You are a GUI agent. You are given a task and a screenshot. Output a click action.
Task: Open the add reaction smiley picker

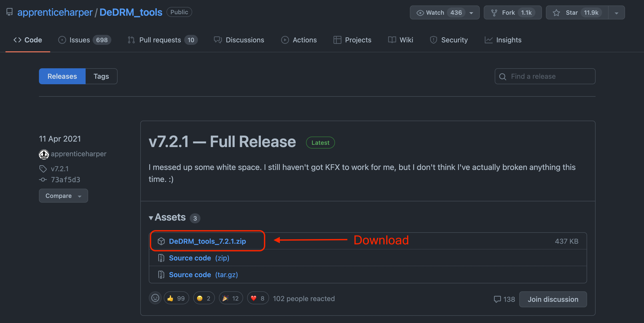pos(155,298)
